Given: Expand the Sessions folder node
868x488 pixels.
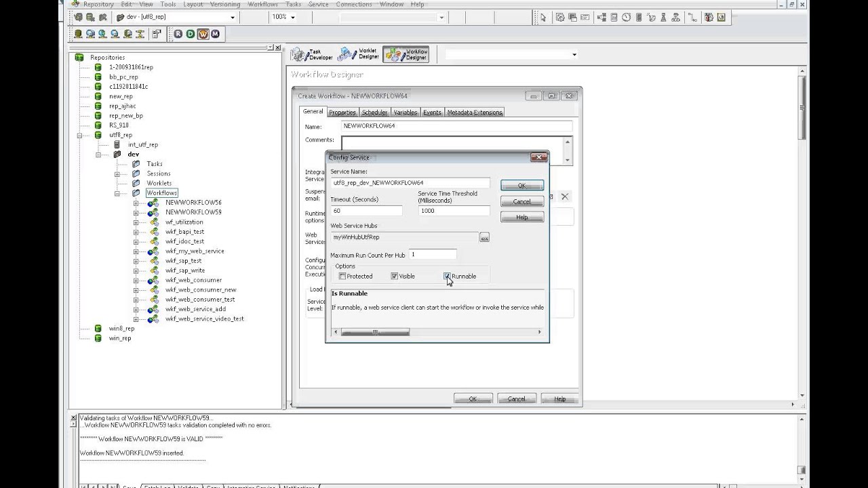Looking at the screenshot, I should click(117, 174).
